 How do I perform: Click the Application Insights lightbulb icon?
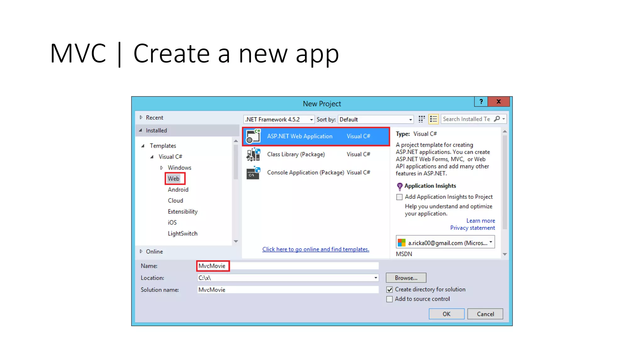click(x=399, y=187)
